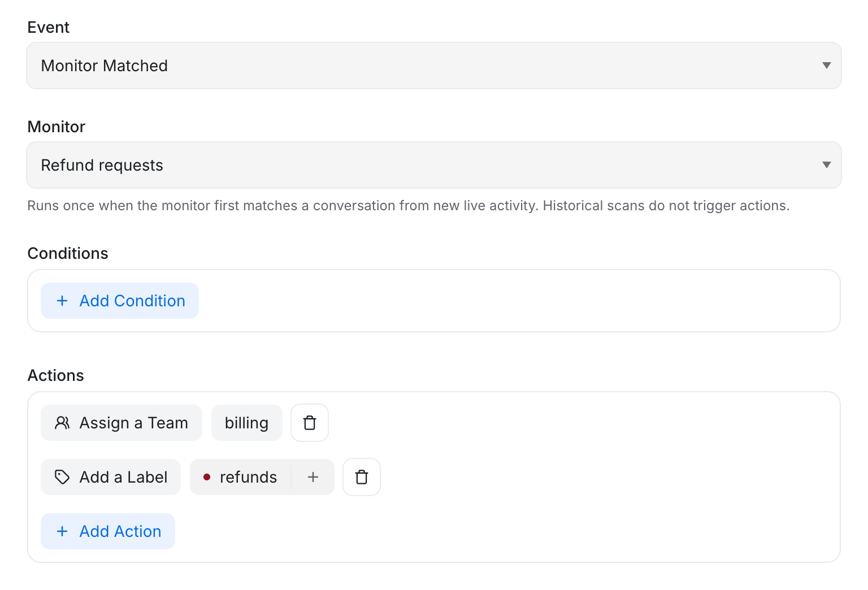Select the refunds label chip

[x=241, y=477]
